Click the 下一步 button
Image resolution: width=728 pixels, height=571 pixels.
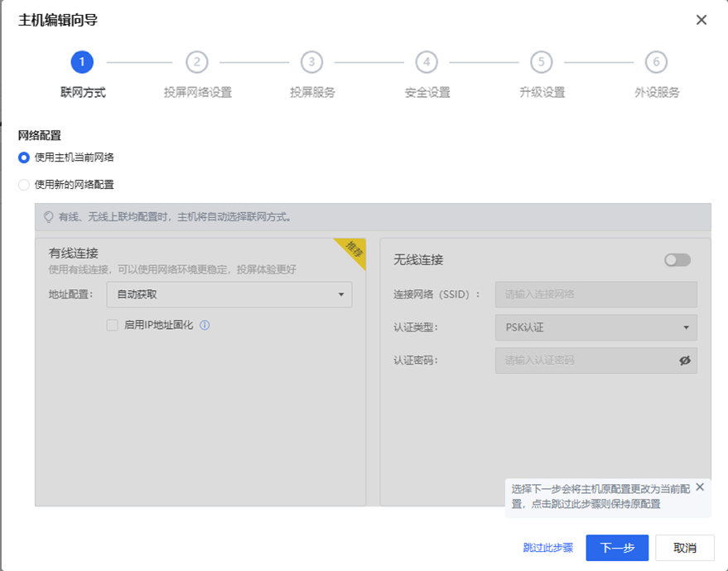[x=617, y=548]
